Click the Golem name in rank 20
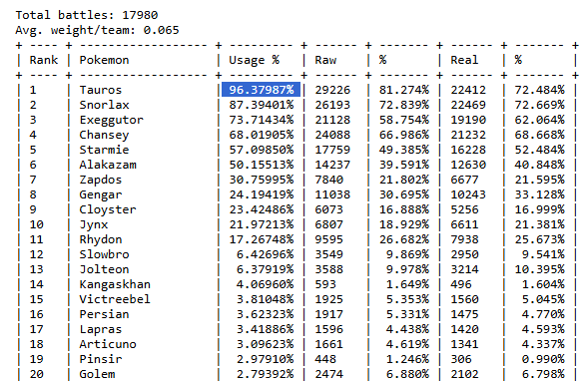 click(x=97, y=374)
